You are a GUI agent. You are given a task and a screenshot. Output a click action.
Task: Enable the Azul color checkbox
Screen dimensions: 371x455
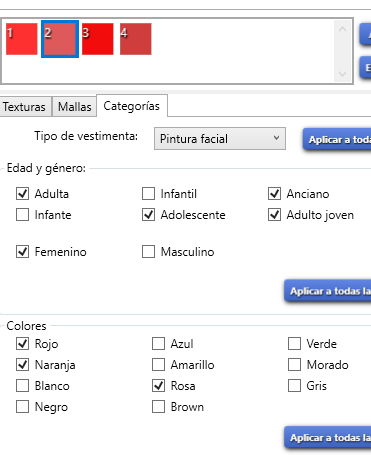(x=158, y=344)
